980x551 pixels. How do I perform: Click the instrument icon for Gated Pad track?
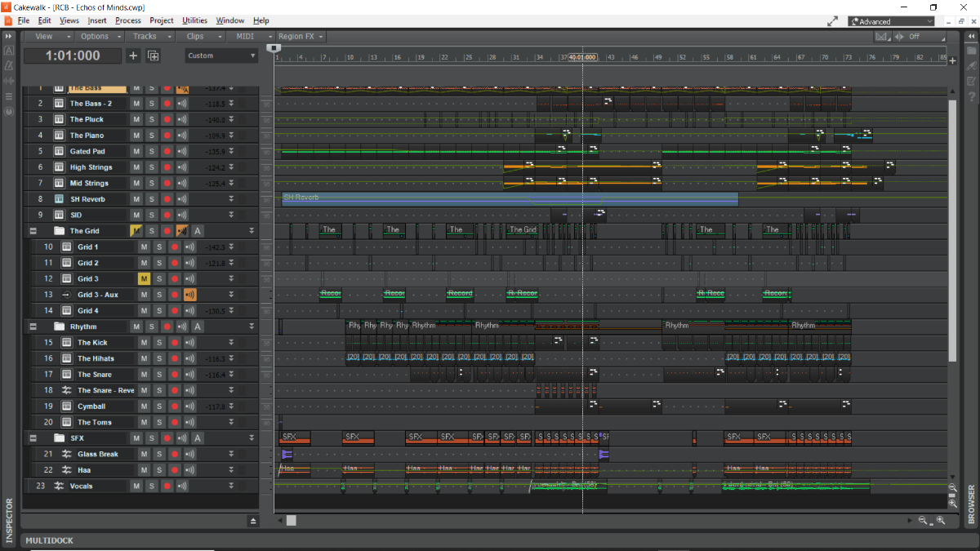pyautogui.click(x=59, y=151)
